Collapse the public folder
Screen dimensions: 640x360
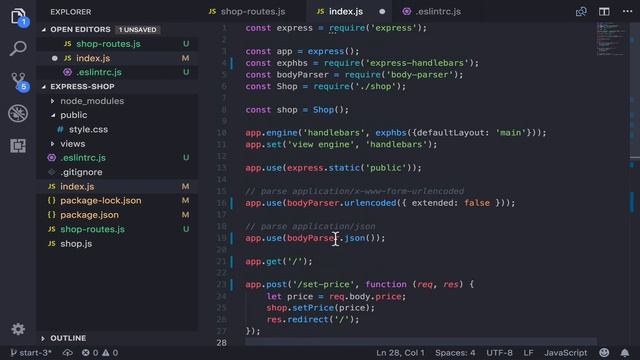click(53, 115)
